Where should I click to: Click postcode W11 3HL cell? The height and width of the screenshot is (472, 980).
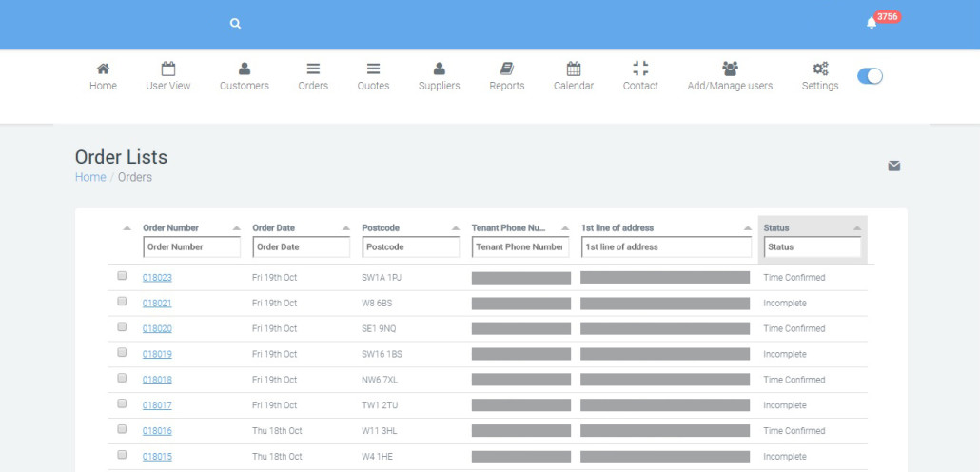click(x=379, y=431)
